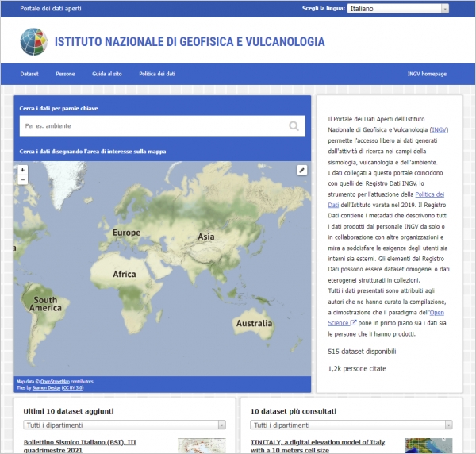Open OpenStreetMap attribution link
The width and height of the screenshot is (476, 454).
(x=55, y=382)
